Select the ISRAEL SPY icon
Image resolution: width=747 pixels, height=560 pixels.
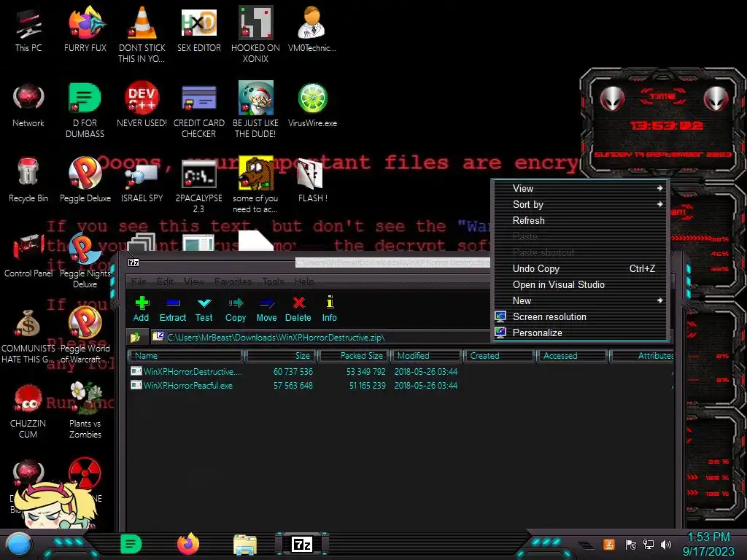pos(142,182)
